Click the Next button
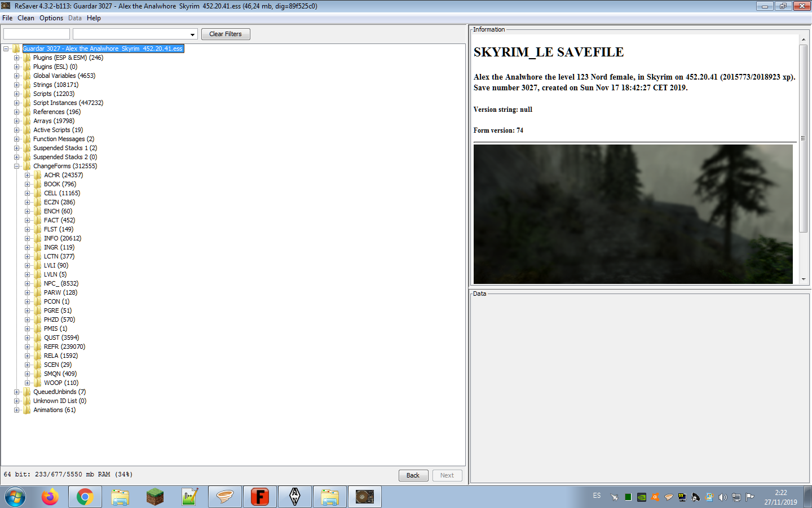 click(447, 475)
